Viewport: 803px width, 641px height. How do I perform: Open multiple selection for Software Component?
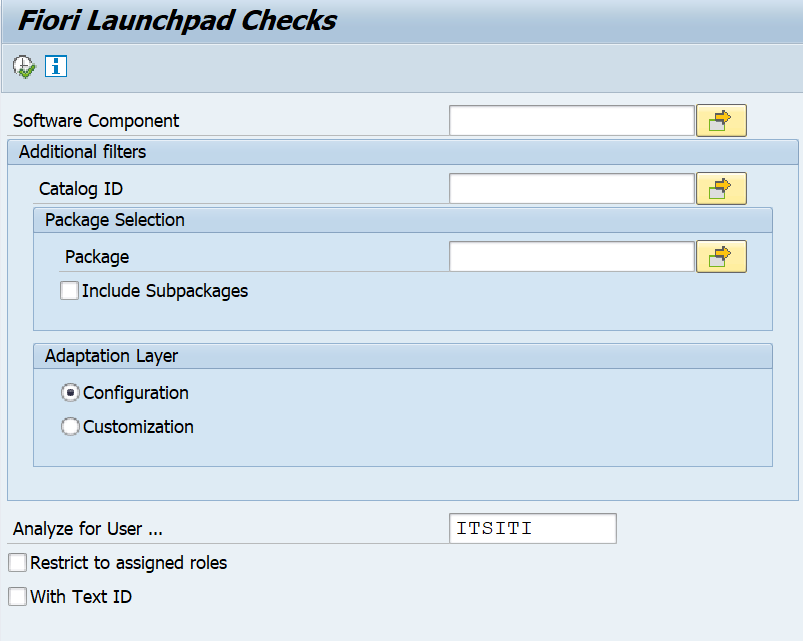coord(721,121)
